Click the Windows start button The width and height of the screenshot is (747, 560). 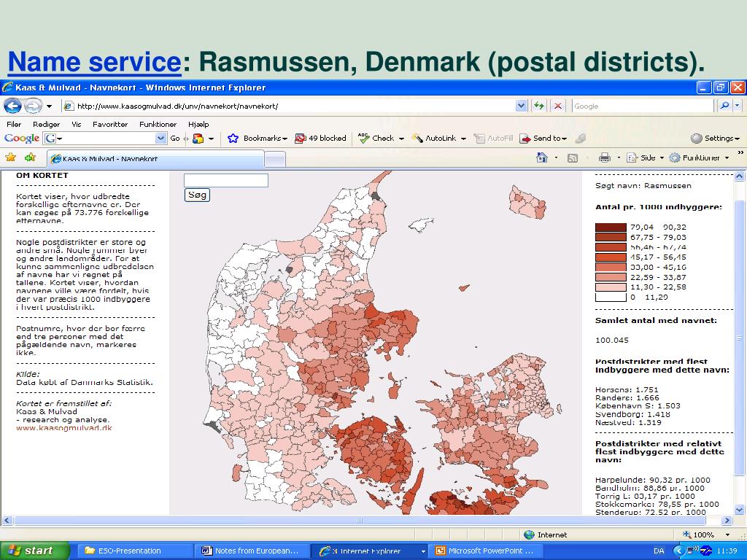pyautogui.click(x=35, y=551)
